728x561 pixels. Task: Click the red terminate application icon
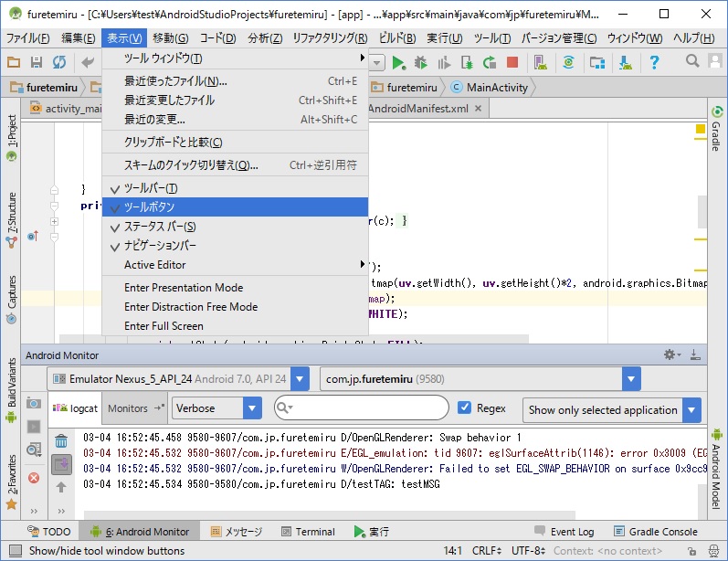[x=34, y=478]
